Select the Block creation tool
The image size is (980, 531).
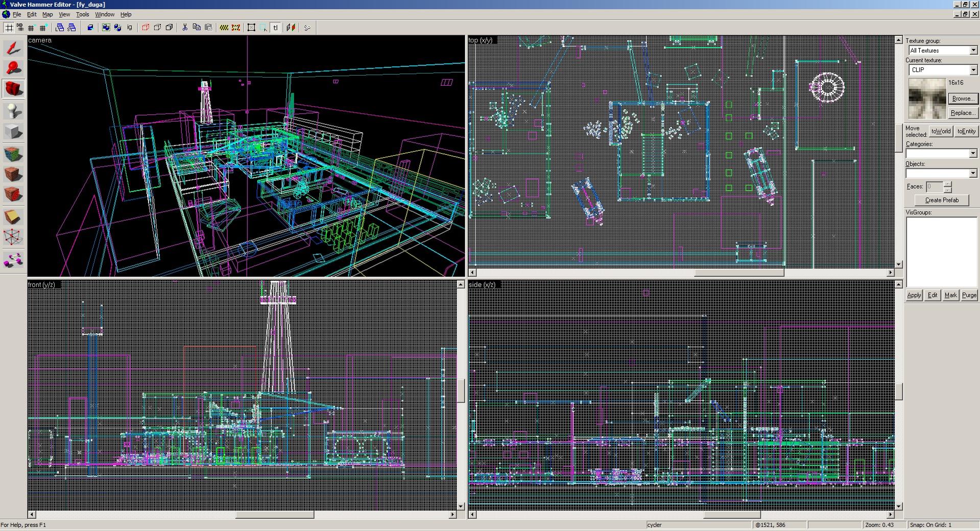point(13,132)
